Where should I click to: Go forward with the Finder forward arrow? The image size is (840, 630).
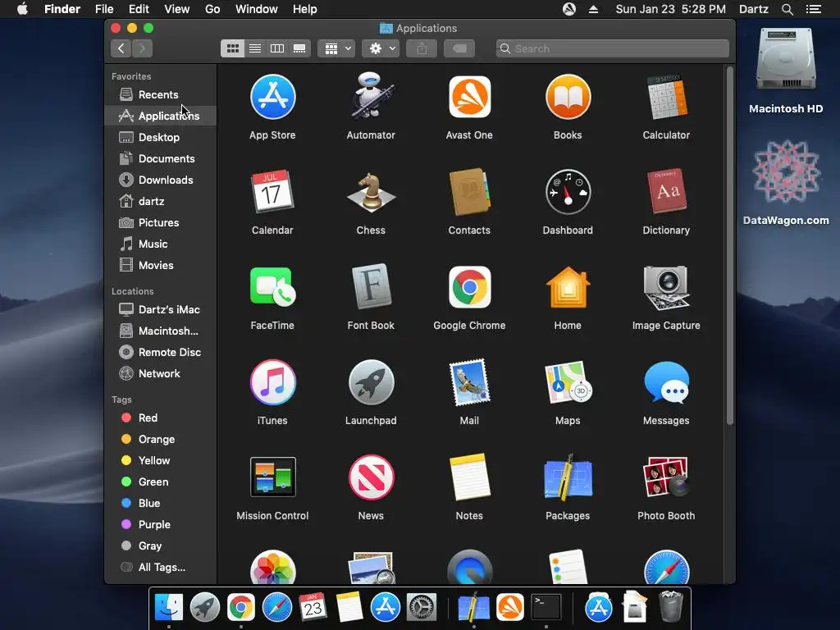pyautogui.click(x=142, y=48)
